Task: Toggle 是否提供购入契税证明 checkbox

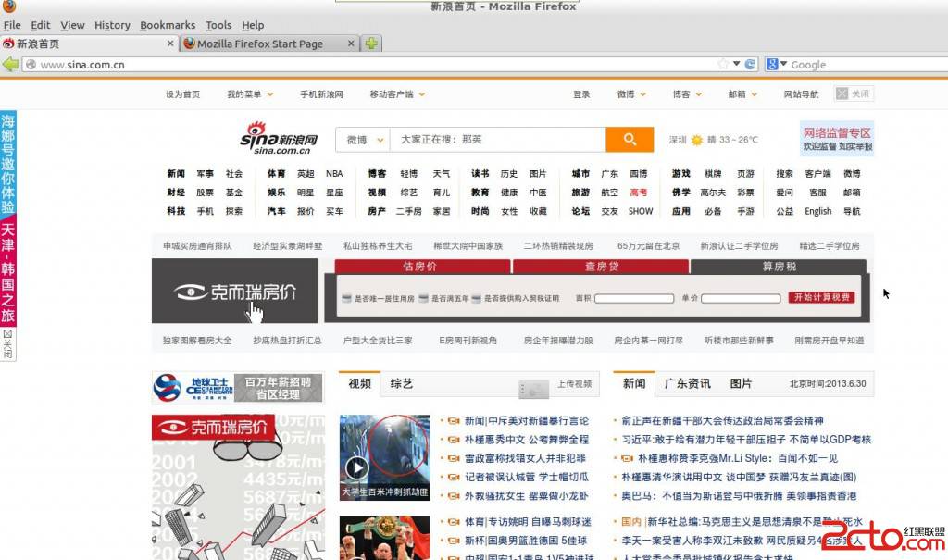Action: click(477, 298)
